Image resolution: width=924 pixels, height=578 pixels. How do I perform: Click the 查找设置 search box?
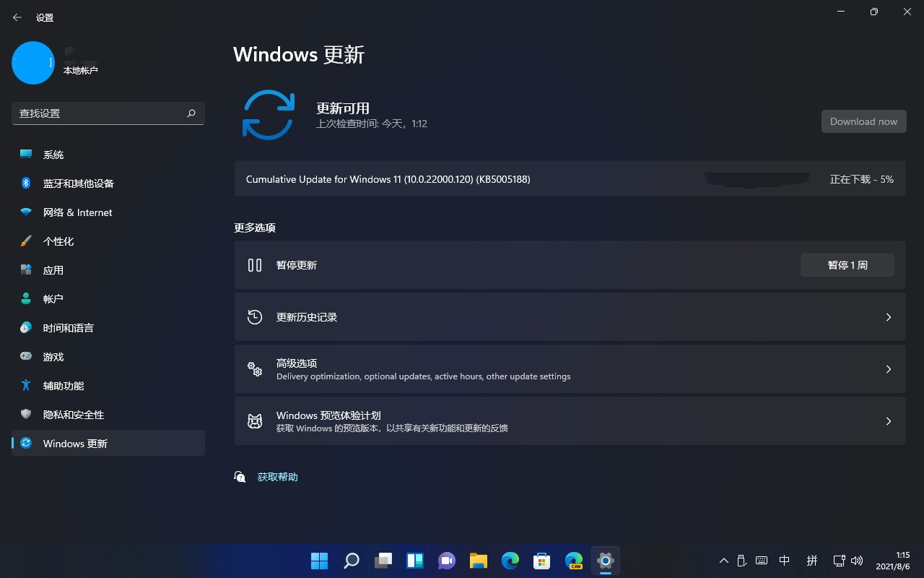(108, 113)
